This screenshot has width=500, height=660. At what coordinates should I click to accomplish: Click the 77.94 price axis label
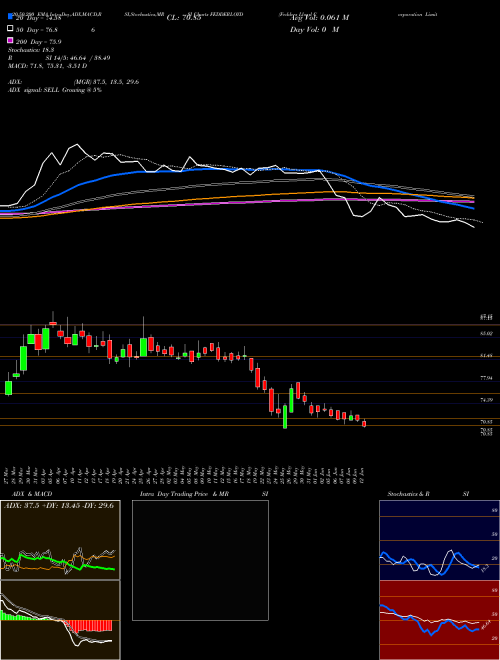[x=487, y=378]
